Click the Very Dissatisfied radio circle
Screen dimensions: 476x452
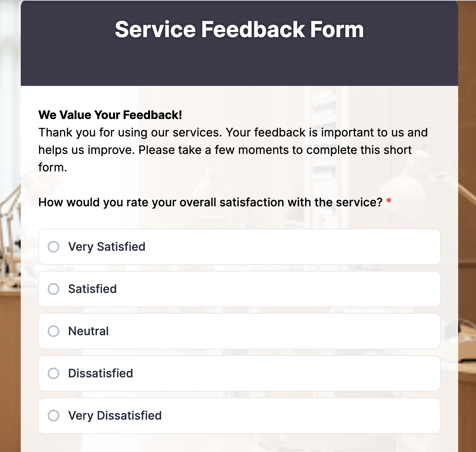coord(53,416)
